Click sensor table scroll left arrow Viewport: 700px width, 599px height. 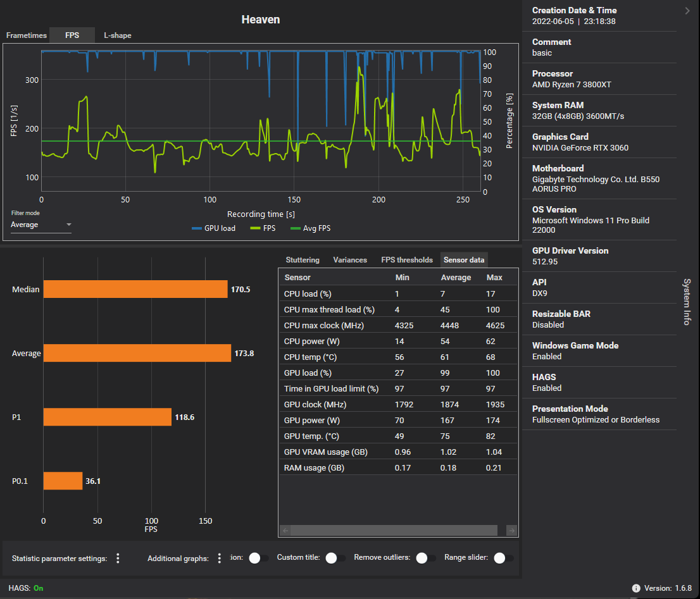[285, 530]
